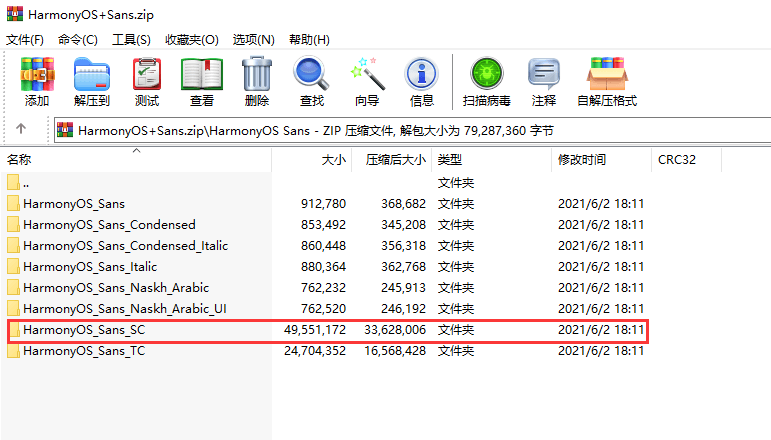
Task: Click the size value 24,704,352
Action: (315, 351)
